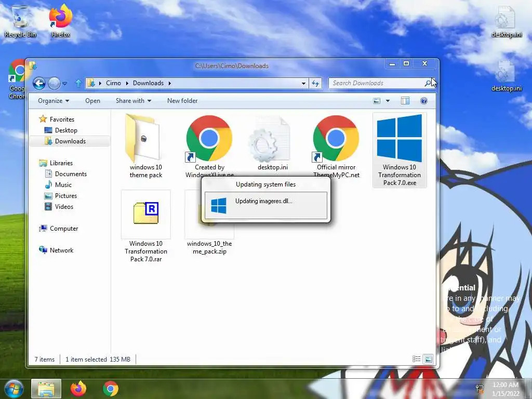The width and height of the screenshot is (532, 399).
Task: Switch to large icons view in status bar
Action: pyautogui.click(x=428, y=359)
